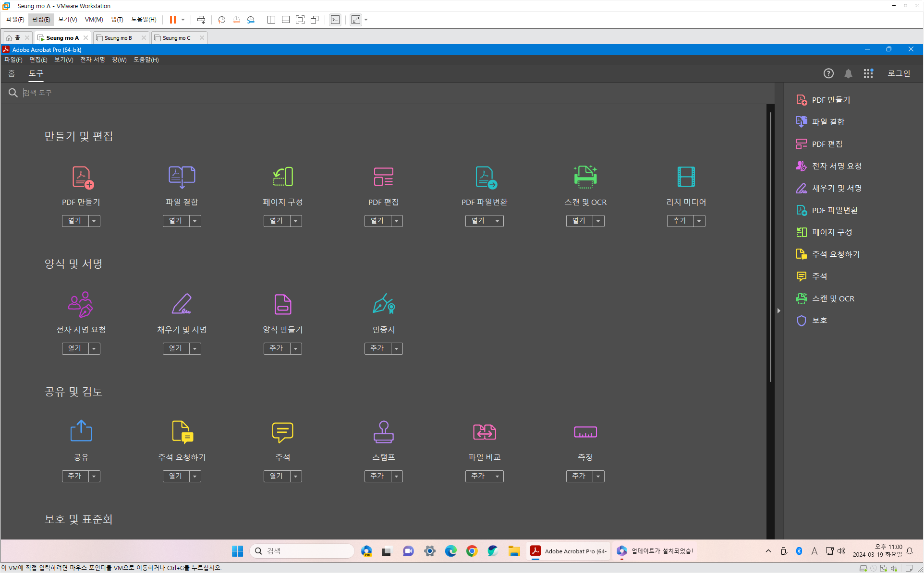Select the 양식 만들기 icon
Image resolution: width=924 pixels, height=573 pixels.
pos(283,304)
